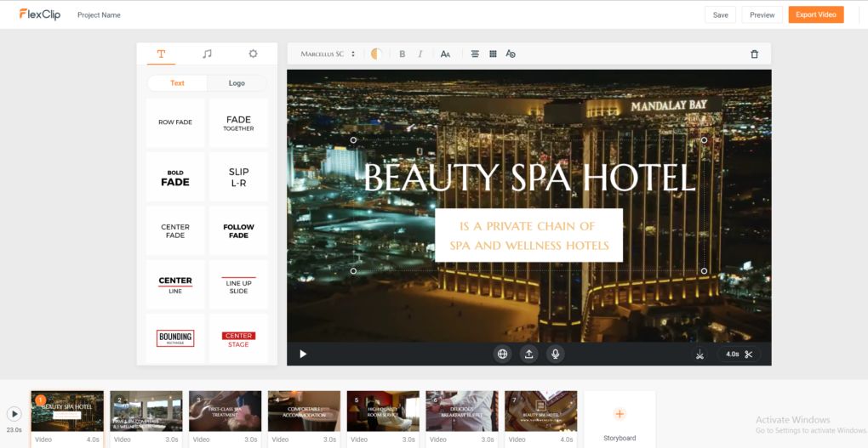
Task: Click the text alignment icon
Action: (475, 54)
